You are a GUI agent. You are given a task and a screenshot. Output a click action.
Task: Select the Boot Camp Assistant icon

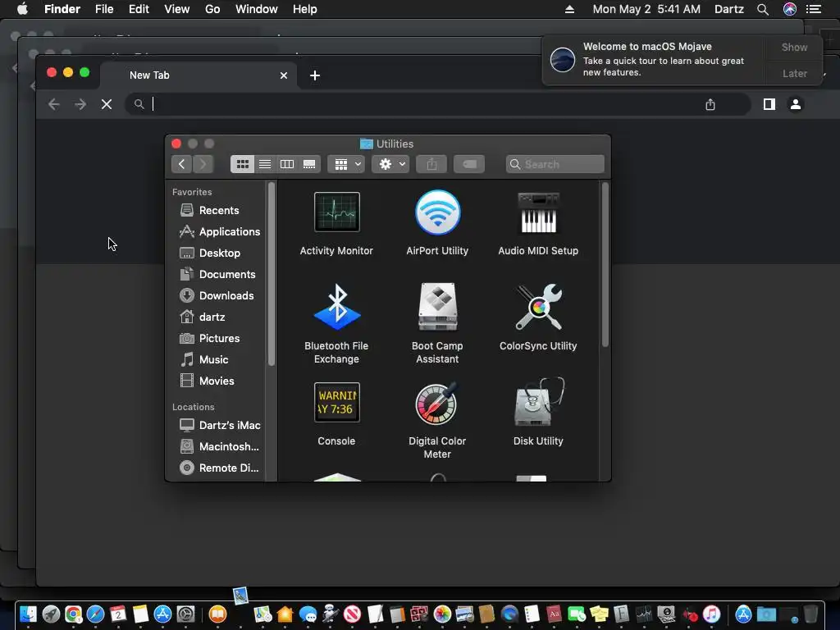tap(437, 307)
